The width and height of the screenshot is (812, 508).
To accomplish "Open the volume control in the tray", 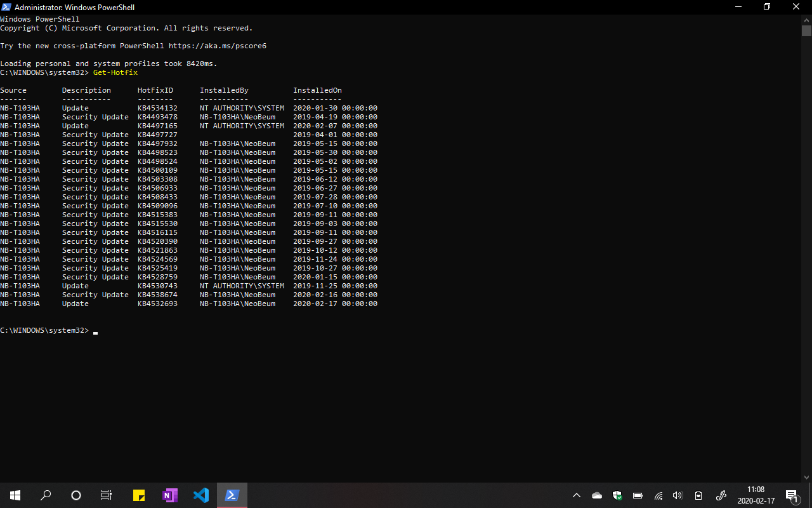I will [678, 495].
